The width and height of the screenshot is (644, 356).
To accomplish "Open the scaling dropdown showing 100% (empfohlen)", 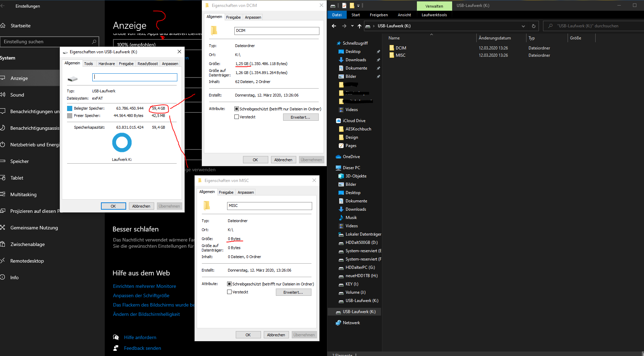I will [157, 45].
